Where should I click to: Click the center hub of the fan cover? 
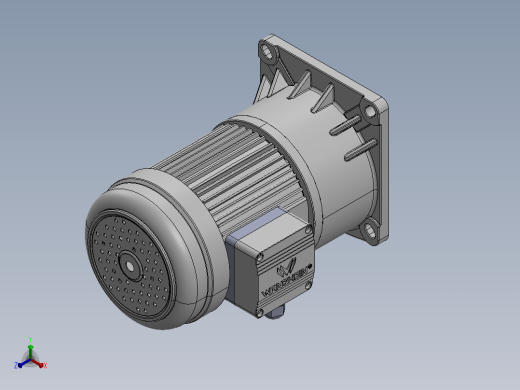pyautogui.click(x=130, y=266)
